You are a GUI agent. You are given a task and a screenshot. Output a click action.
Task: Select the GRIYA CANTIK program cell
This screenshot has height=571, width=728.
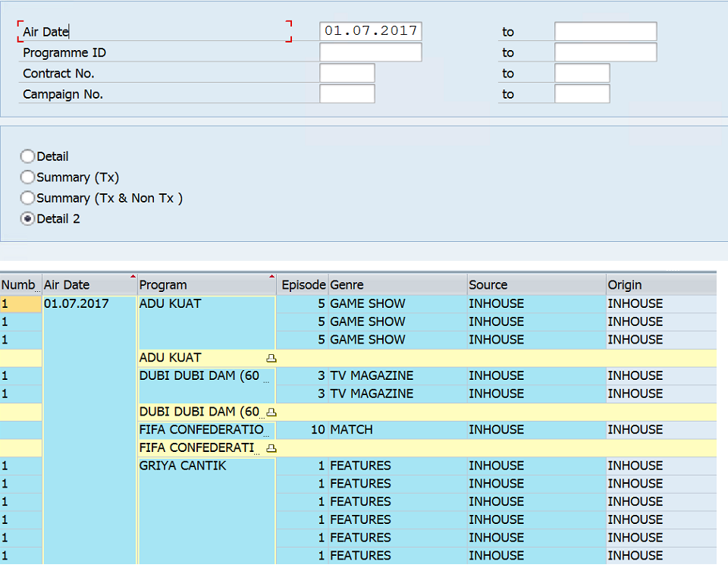(206, 510)
